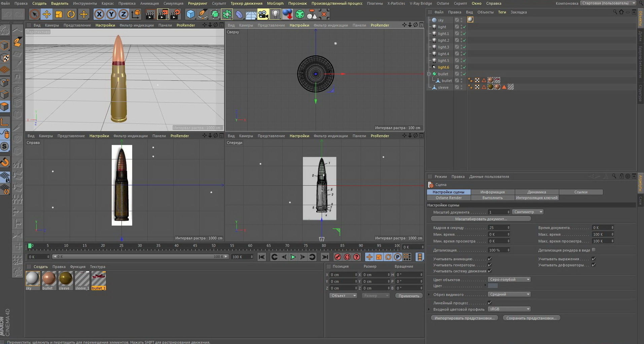Render to Picture Viewer icon
The height and width of the screenshot is (344, 644).
click(x=163, y=14)
